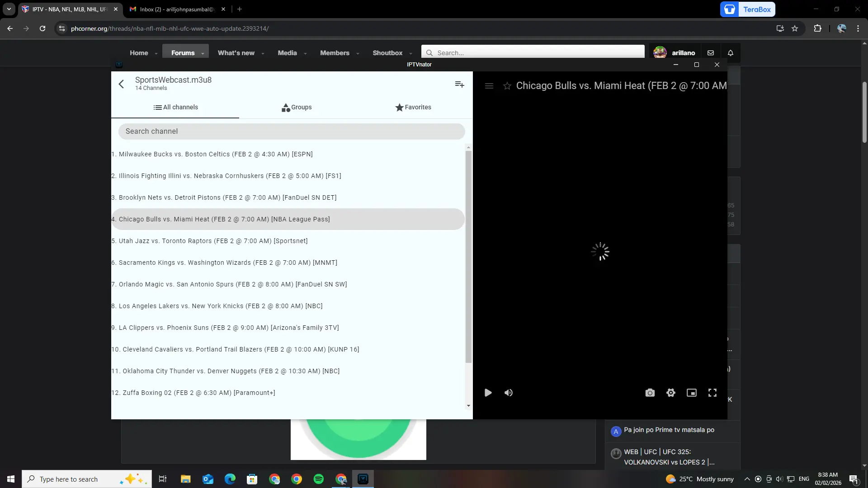The width and height of the screenshot is (868, 488).
Task: Open the Shoutbox link in phcorner
Action: [x=387, y=53]
